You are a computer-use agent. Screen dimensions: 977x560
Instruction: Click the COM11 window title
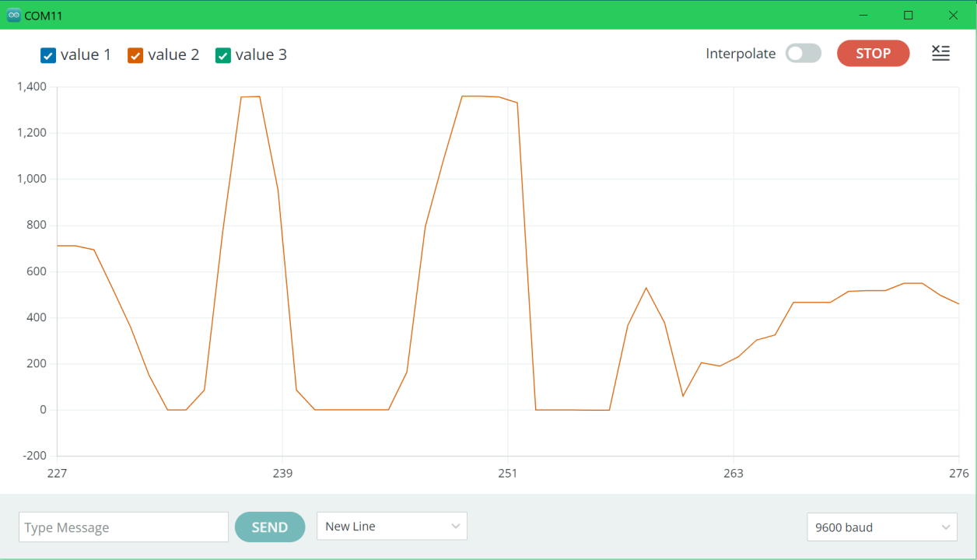pyautogui.click(x=44, y=16)
